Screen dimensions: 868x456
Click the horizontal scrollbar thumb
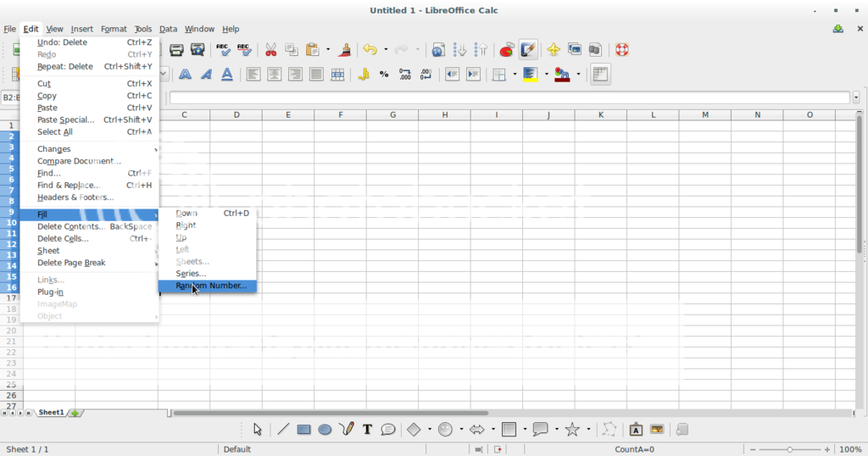click(331, 413)
